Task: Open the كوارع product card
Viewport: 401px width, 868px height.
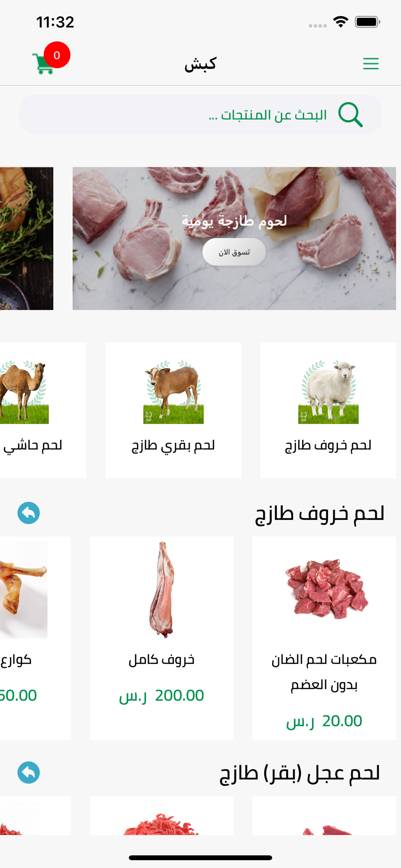Action: 35,638
